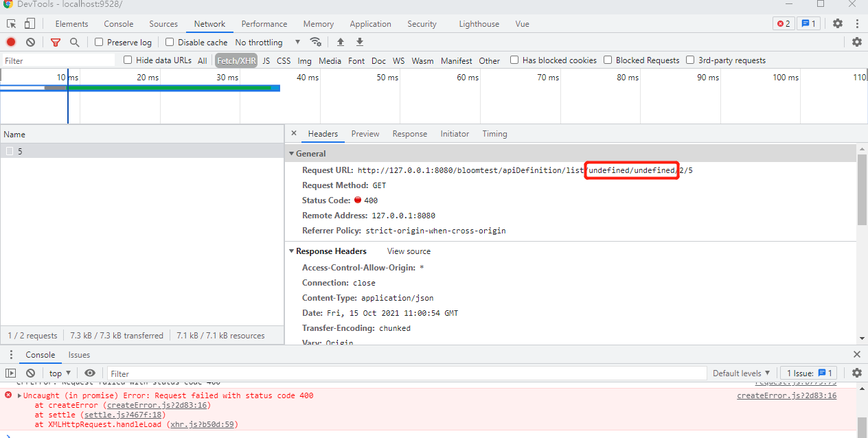The image size is (868, 438).
Task: Close the console drawer
Action: (857, 354)
